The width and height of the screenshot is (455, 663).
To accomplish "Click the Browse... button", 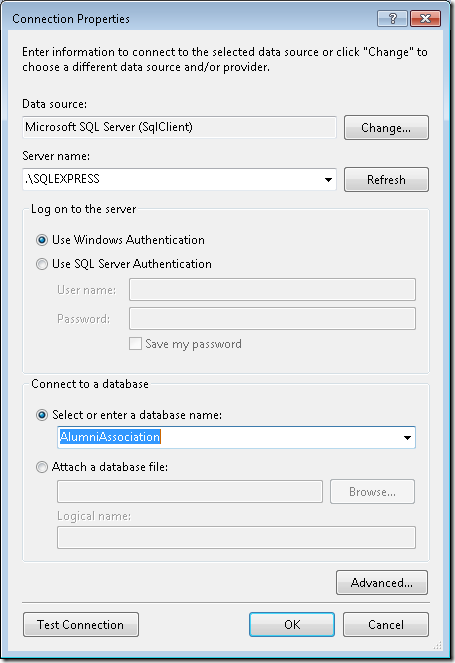I will (x=372, y=492).
